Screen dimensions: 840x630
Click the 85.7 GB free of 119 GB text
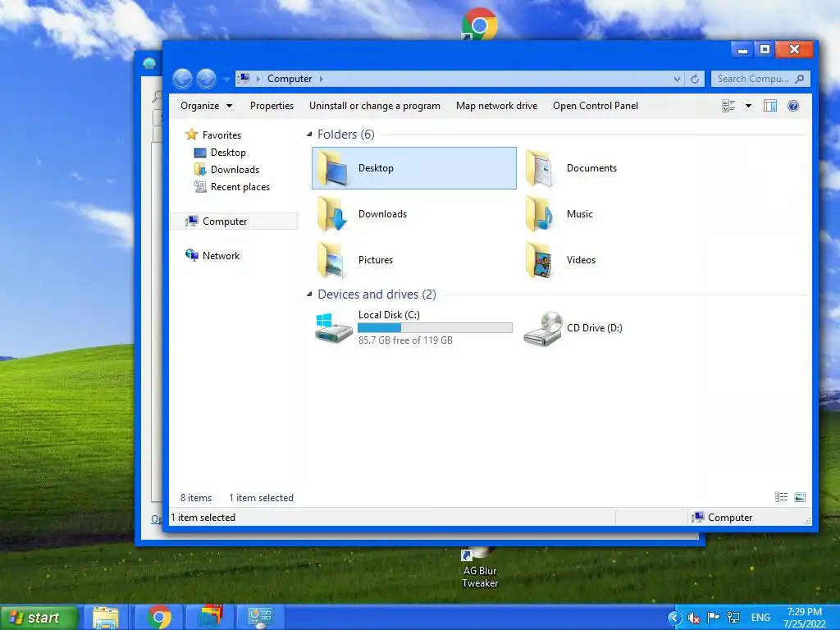click(x=405, y=340)
